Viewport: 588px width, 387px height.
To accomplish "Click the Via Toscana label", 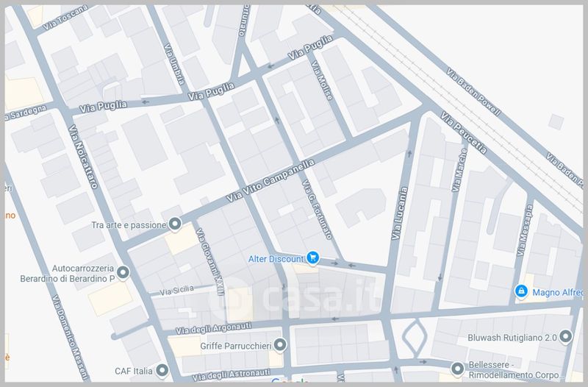I will click(x=65, y=17).
